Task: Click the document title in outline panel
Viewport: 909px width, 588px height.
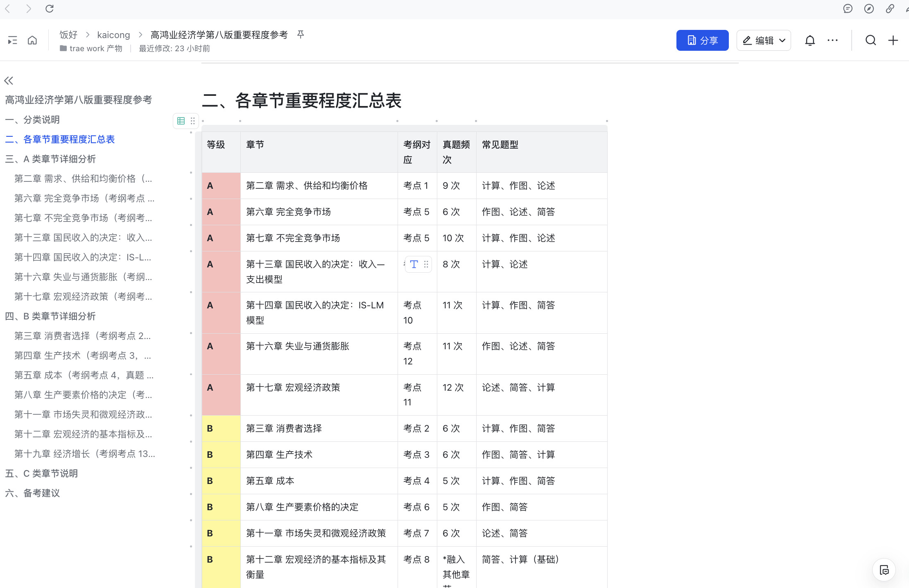Action: 79,100
